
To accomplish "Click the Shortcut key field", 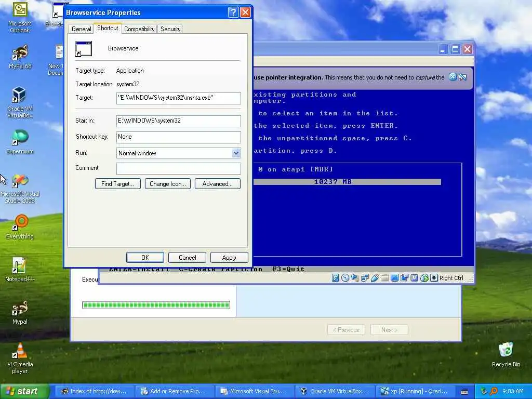I will click(179, 137).
